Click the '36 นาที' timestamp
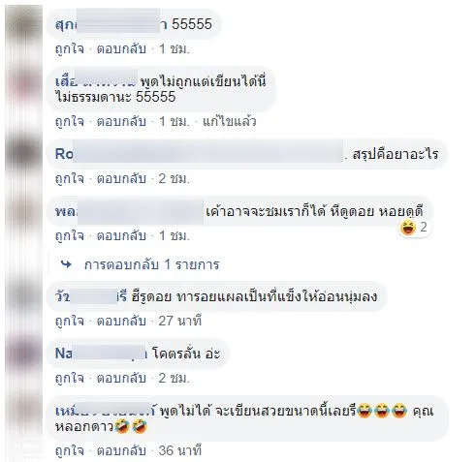The image size is (476, 462). click(180, 450)
